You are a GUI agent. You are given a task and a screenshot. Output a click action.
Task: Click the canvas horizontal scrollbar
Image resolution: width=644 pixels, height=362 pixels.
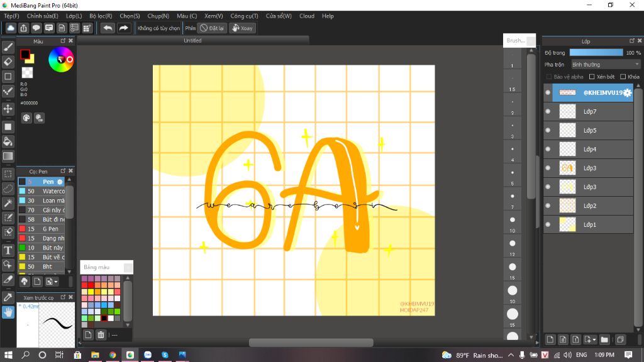pos(311,343)
